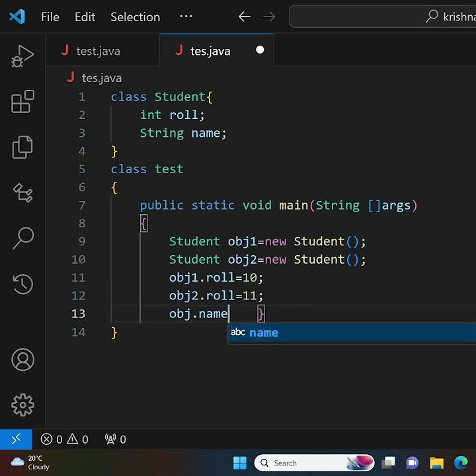Click the command center search box
Viewport: 476px width, 476px height.
click(383, 17)
